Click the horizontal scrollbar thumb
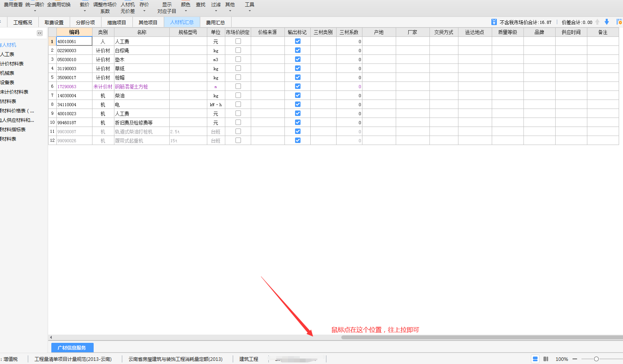This screenshot has height=364, width=623. point(482,337)
